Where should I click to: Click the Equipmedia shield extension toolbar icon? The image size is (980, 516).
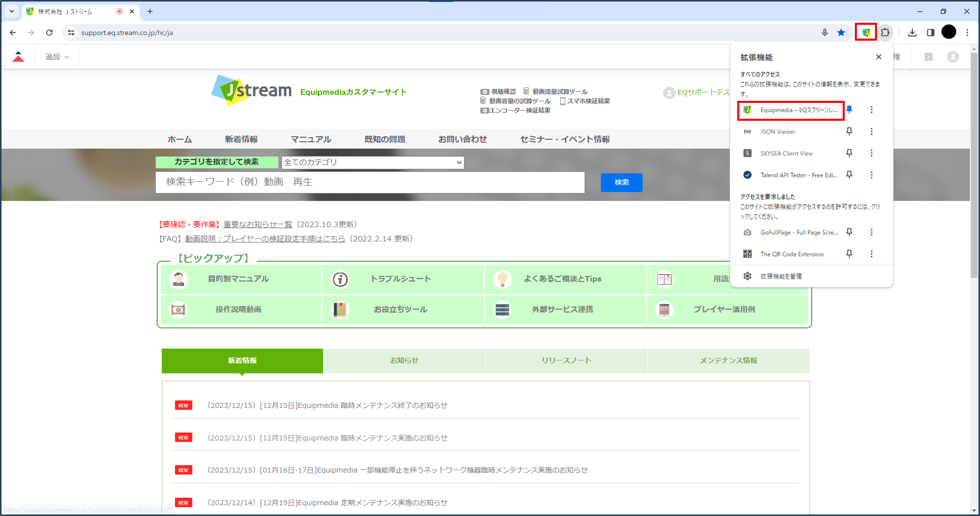click(866, 33)
